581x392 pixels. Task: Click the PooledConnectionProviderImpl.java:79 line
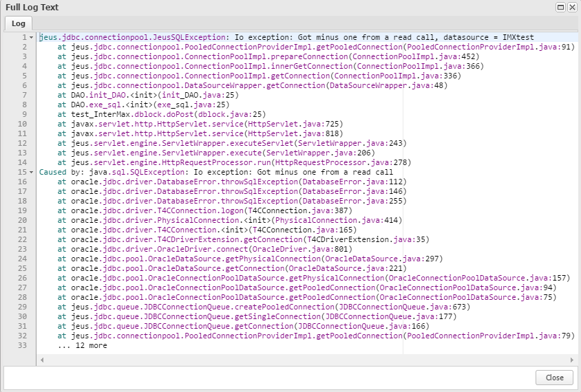[x=316, y=336]
